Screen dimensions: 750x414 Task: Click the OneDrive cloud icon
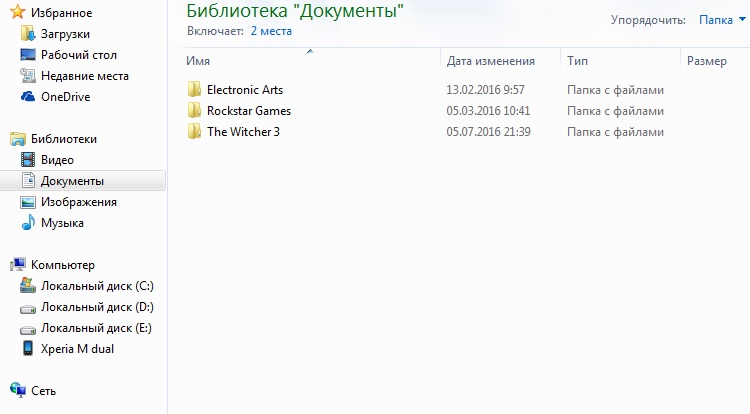pos(28,97)
